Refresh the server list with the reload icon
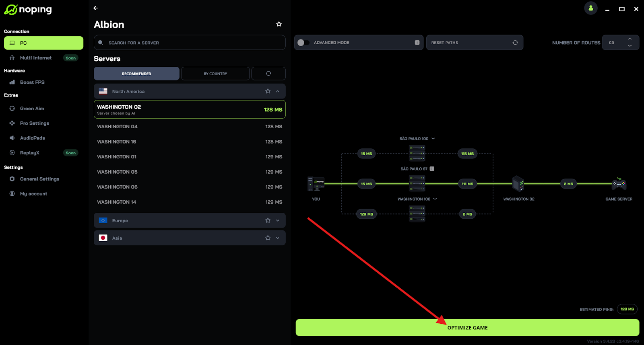The height and width of the screenshot is (345, 644). [x=268, y=74]
